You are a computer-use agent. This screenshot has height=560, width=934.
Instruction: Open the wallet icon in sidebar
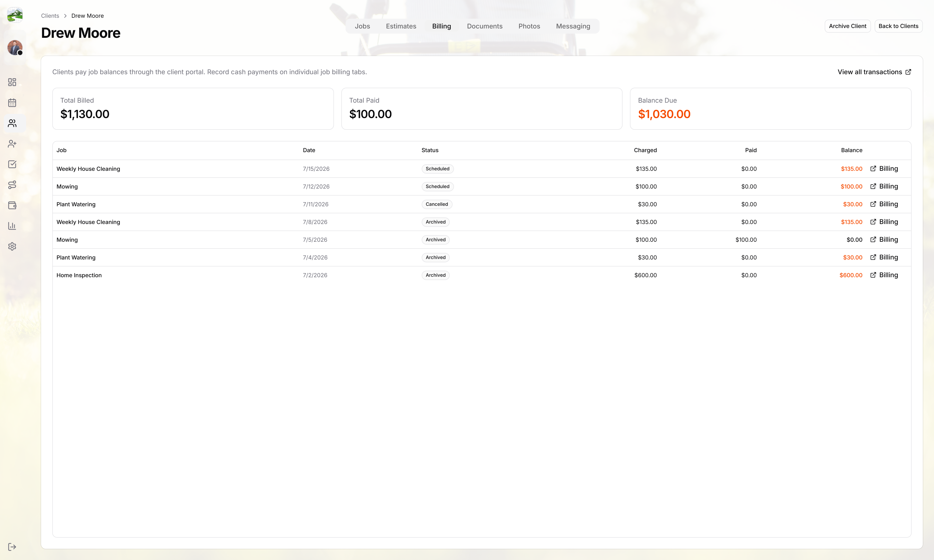coord(12,205)
